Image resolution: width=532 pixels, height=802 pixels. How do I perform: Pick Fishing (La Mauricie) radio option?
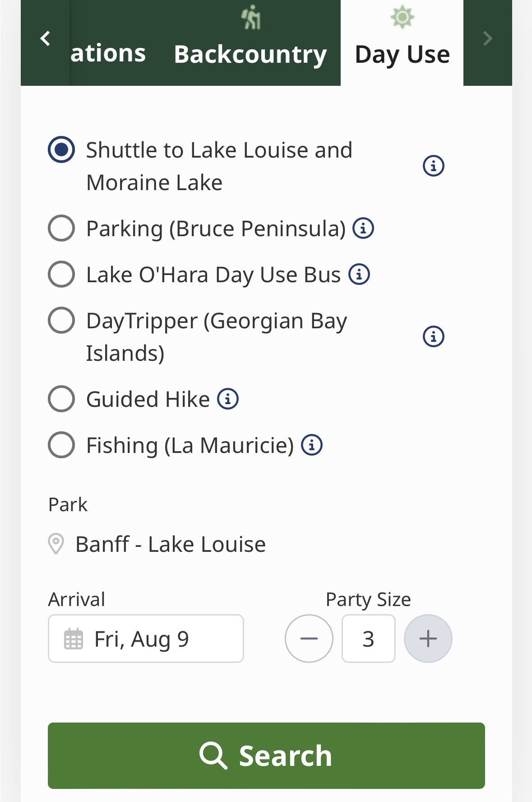tap(61, 445)
